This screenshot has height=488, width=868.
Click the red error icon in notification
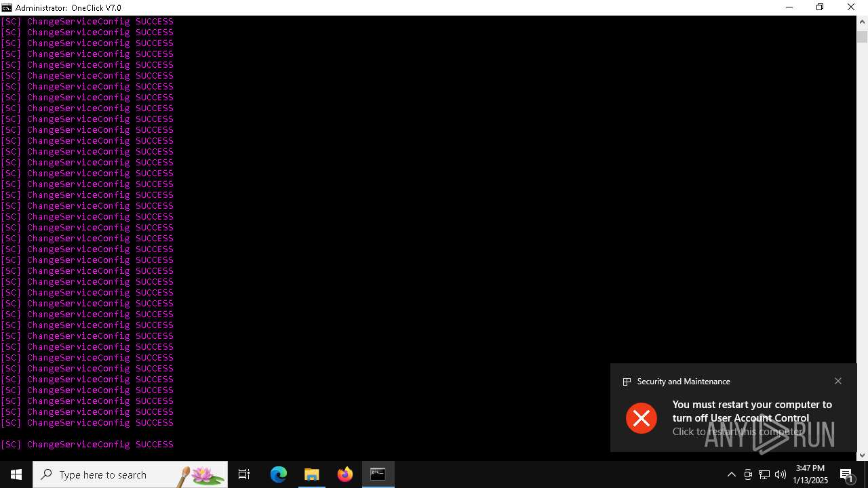[641, 418]
